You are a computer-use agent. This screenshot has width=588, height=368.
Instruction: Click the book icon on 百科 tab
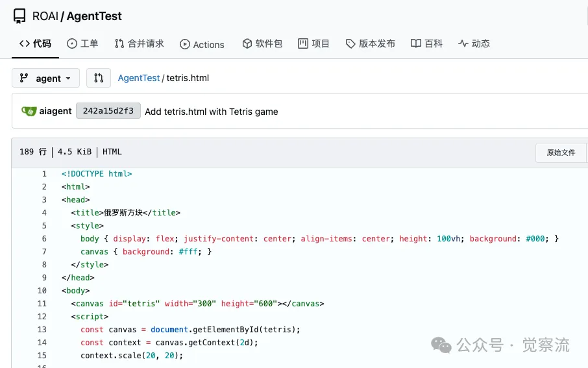tap(416, 43)
